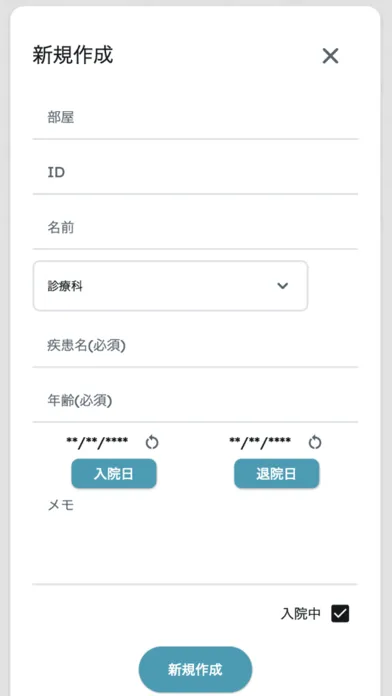Image resolution: width=392 pixels, height=696 pixels.
Task: Reset the 退院日 date with the circular arrow
Action: point(315,442)
